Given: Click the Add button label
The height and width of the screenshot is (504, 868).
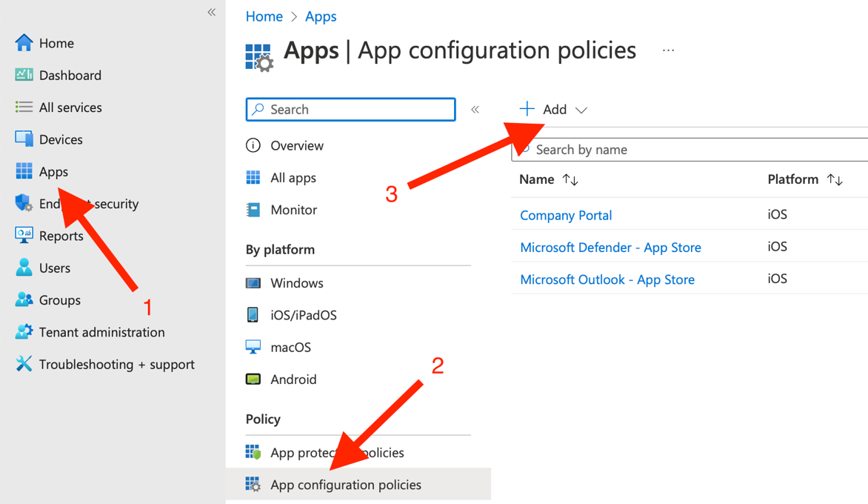Looking at the screenshot, I should pyautogui.click(x=555, y=110).
